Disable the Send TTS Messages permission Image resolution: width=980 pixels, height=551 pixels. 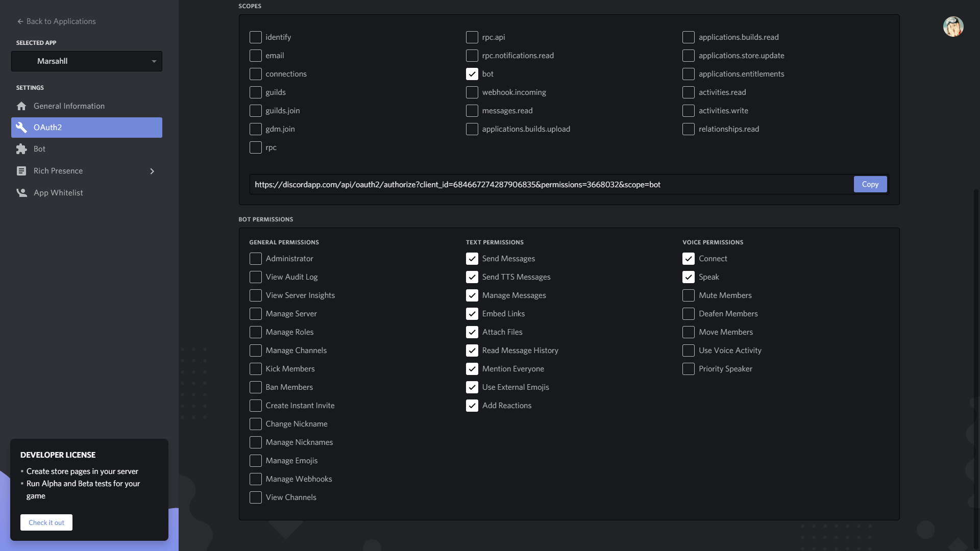[x=472, y=277]
